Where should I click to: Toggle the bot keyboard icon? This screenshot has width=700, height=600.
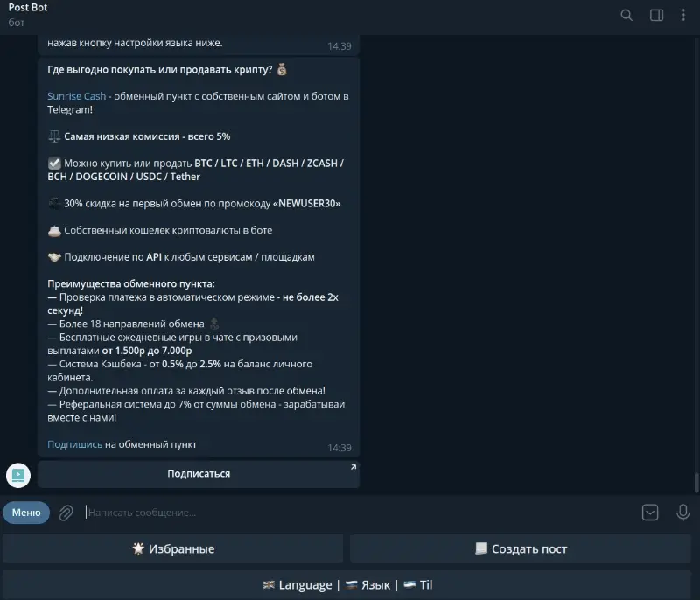tap(650, 513)
